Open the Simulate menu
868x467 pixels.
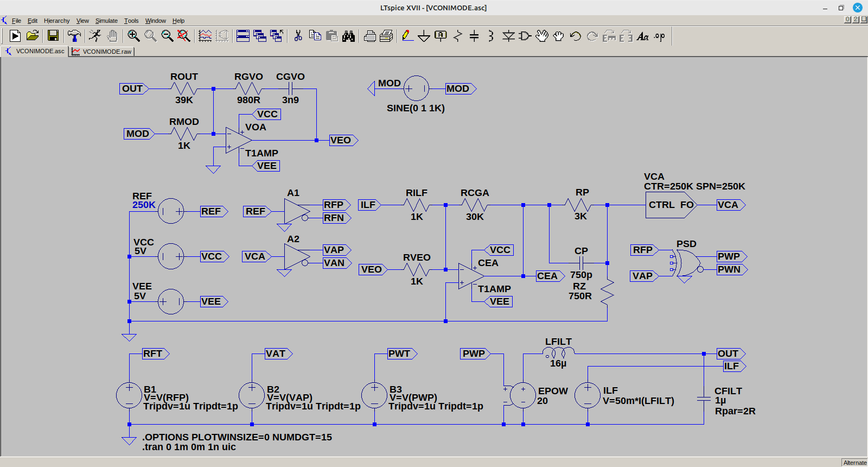pos(106,21)
